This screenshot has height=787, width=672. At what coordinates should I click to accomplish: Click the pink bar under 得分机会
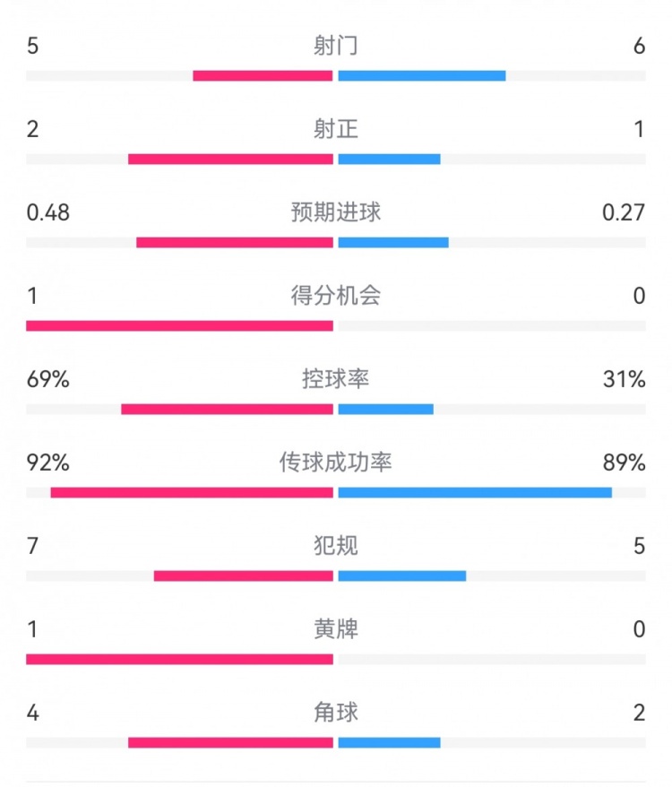(179, 326)
